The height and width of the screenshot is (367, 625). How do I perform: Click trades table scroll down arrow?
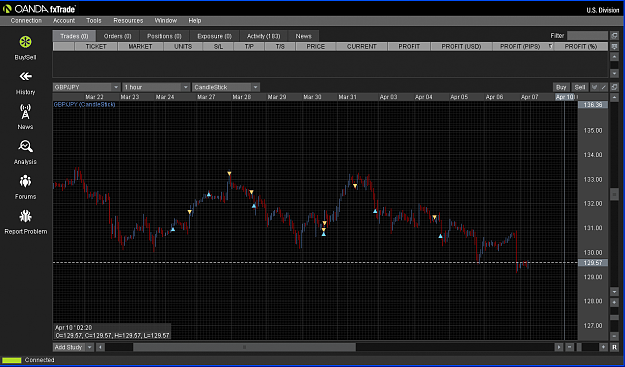pyautogui.click(x=614, y=73)
